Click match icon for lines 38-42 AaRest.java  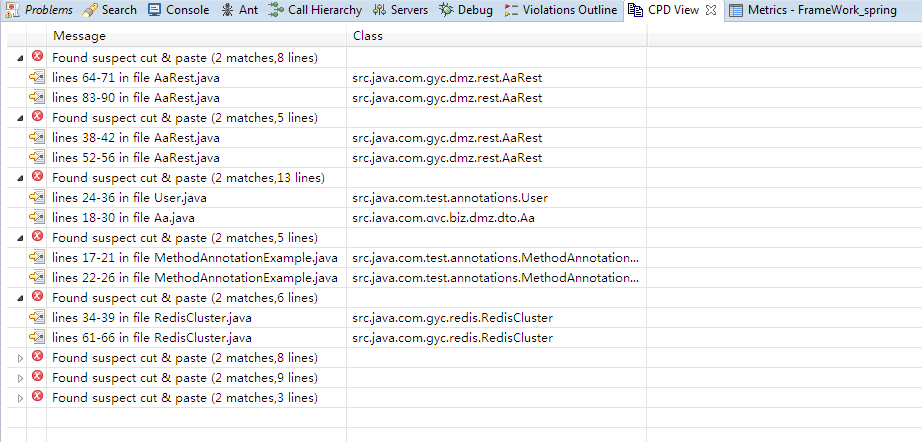tap(37, 137)
